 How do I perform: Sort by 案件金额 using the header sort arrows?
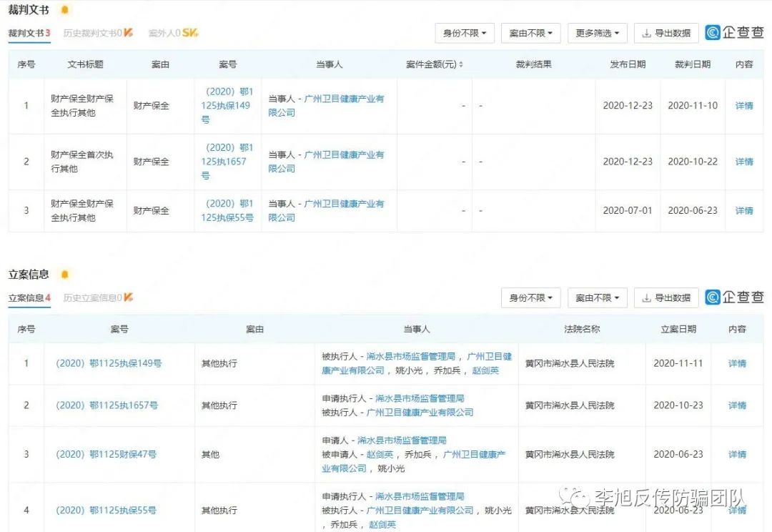pyautogui.click(x=461, y=65)
